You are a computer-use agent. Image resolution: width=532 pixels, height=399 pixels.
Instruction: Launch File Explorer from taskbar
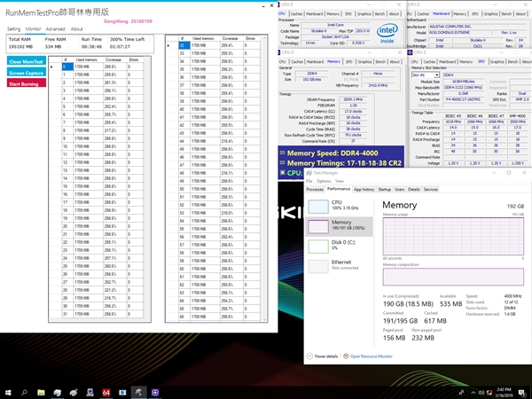click(41, 393)
